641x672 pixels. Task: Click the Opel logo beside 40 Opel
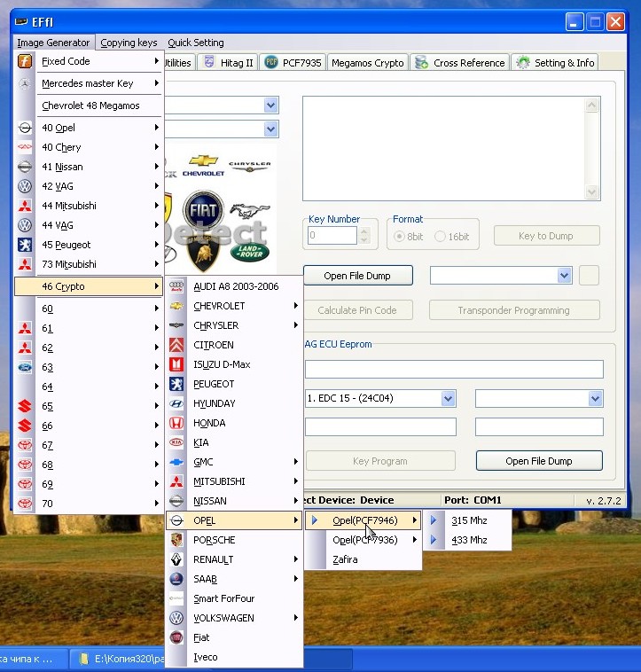[25, 128]
